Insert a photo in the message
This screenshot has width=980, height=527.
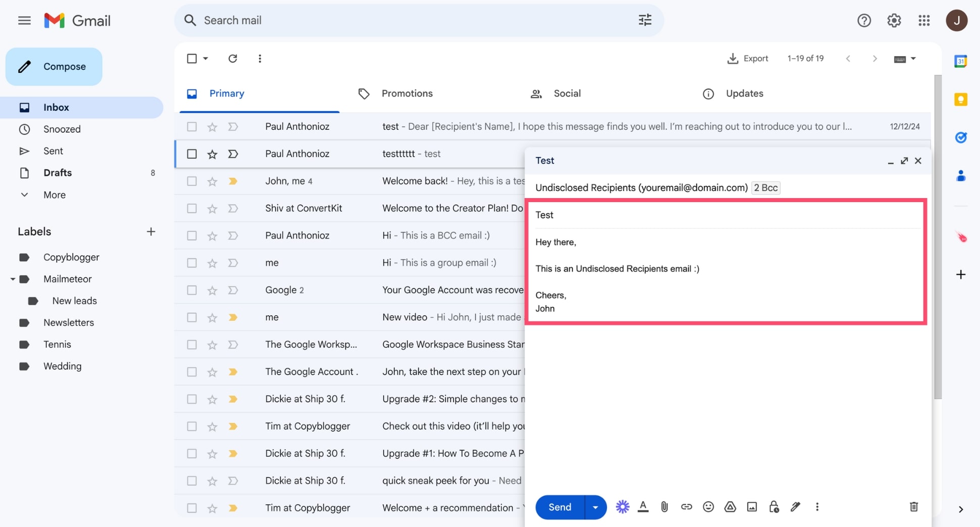[752, 507]
